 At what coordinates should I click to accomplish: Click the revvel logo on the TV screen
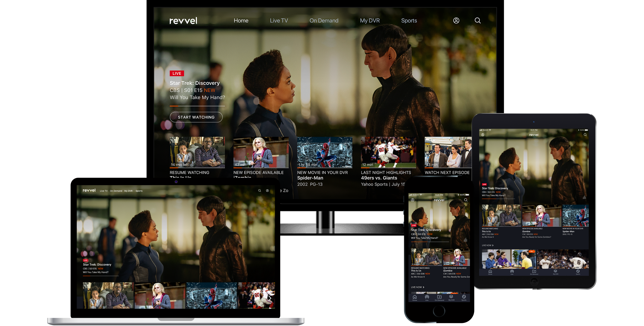(183, 21)
